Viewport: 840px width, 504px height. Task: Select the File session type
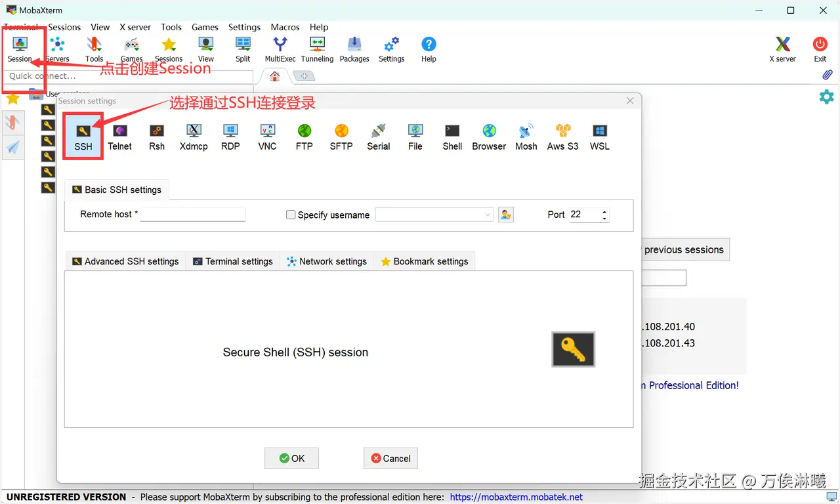(x=415, y=136)
